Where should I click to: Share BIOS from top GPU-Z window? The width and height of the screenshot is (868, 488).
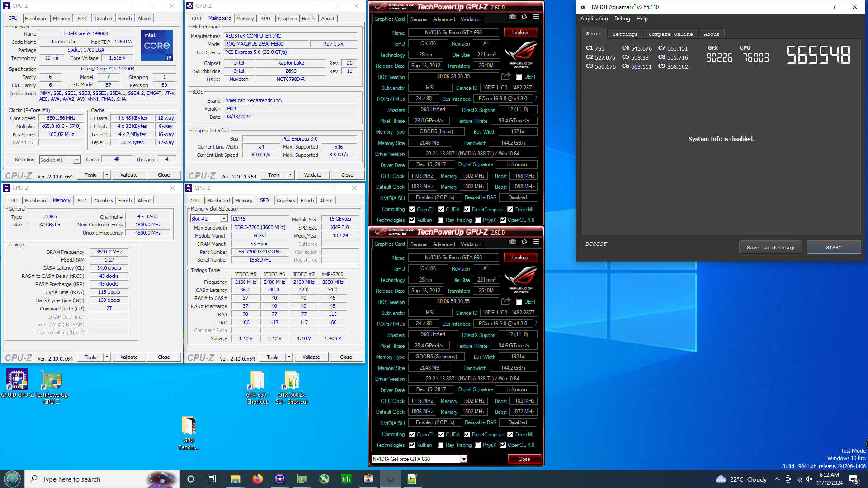(x=506, y=76)
